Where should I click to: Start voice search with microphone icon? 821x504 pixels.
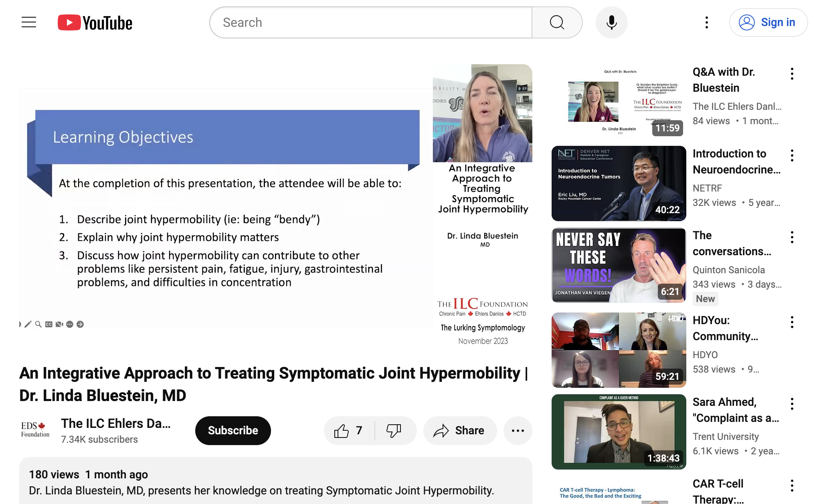[x=611, y=22]
